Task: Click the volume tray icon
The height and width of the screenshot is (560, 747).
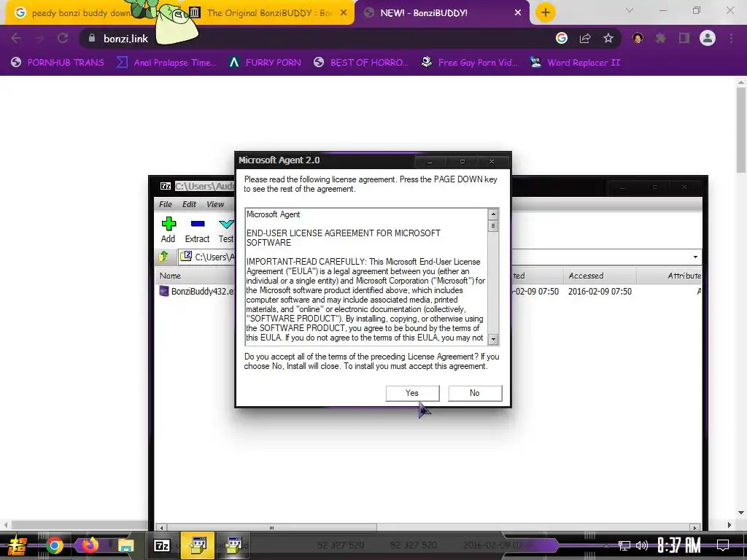Action: [x=642, y=545]
